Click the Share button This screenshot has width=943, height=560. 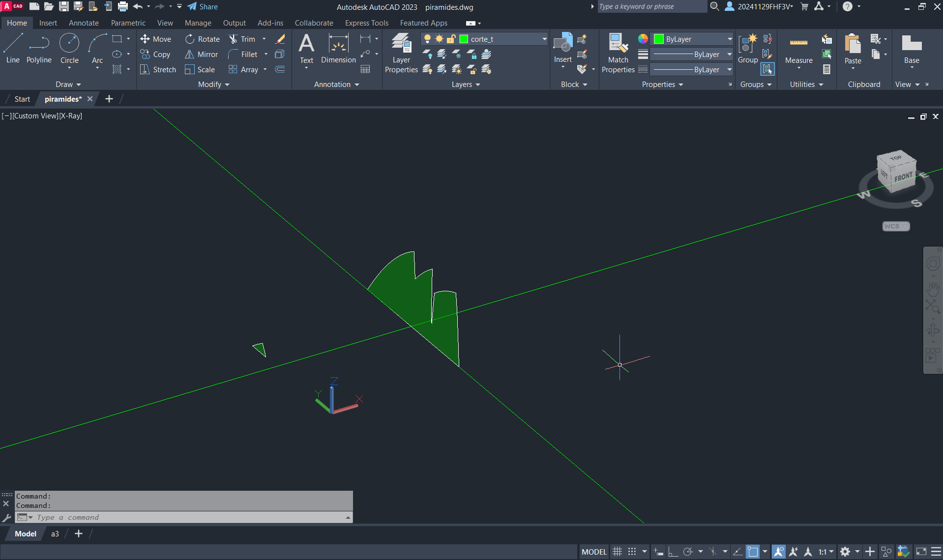[x=203, y=7]
